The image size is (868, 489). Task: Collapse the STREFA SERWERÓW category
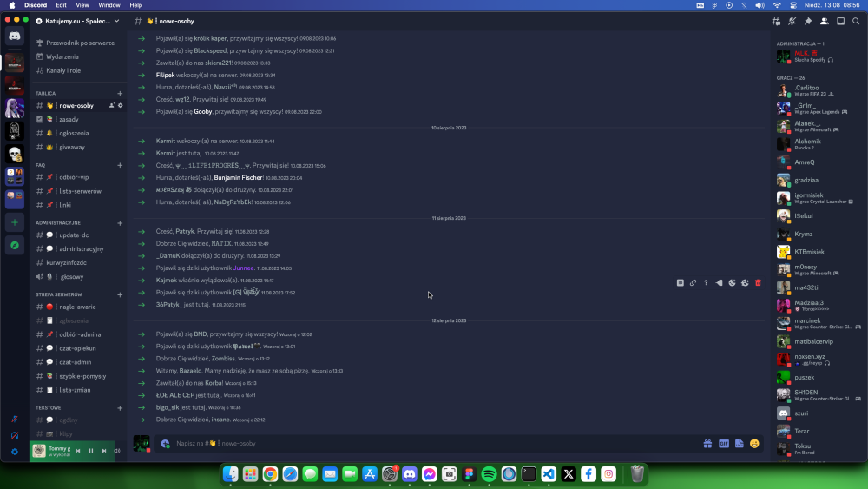59,294
